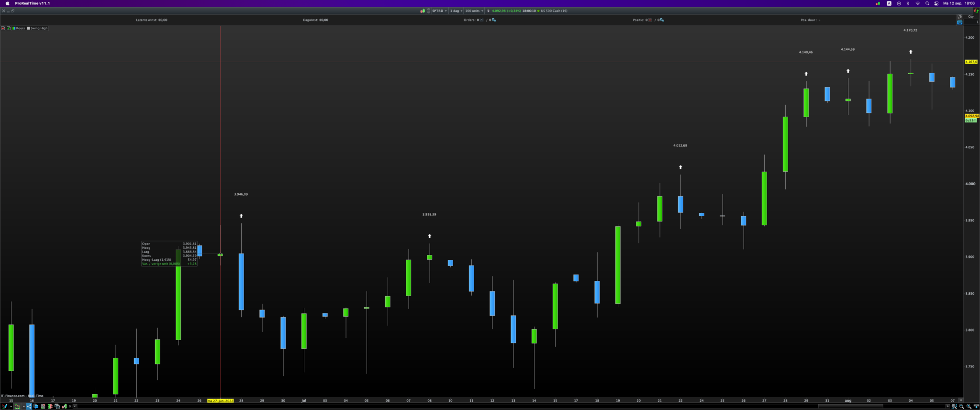Click the red close indicator icon by Koers
980x410 pixels.
click(3, 28)
